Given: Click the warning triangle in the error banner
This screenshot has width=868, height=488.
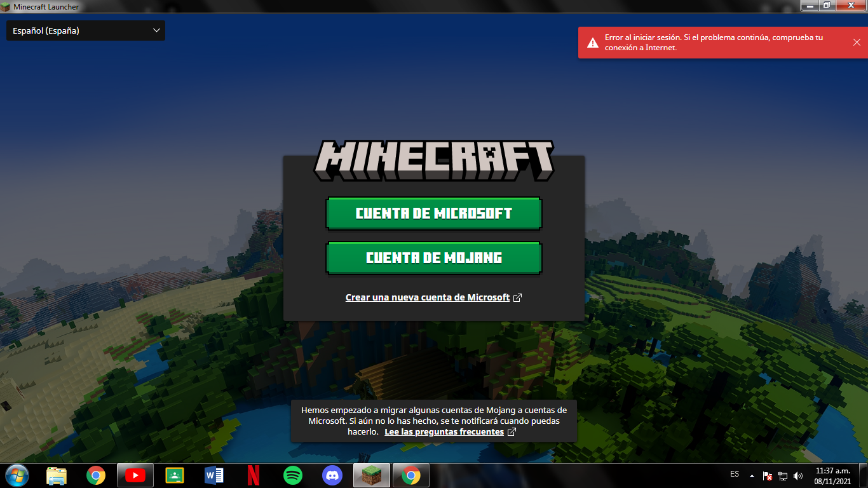Looking at the screenshot, I should 592,43.
